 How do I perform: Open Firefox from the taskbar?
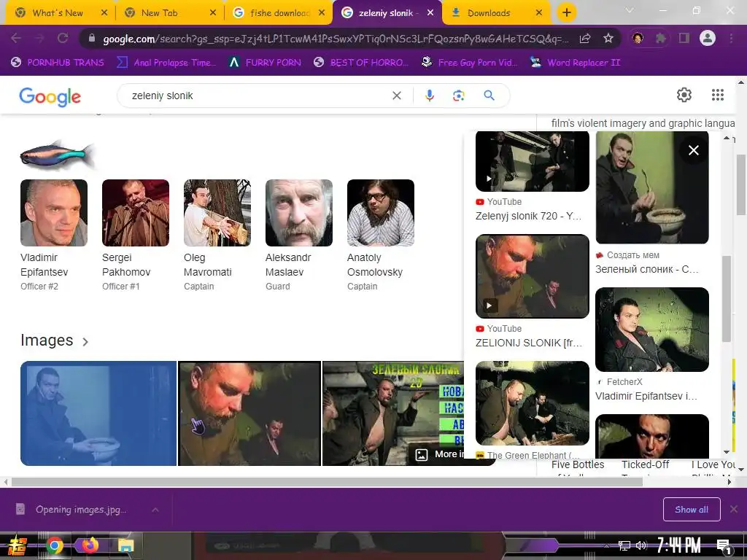90,545
